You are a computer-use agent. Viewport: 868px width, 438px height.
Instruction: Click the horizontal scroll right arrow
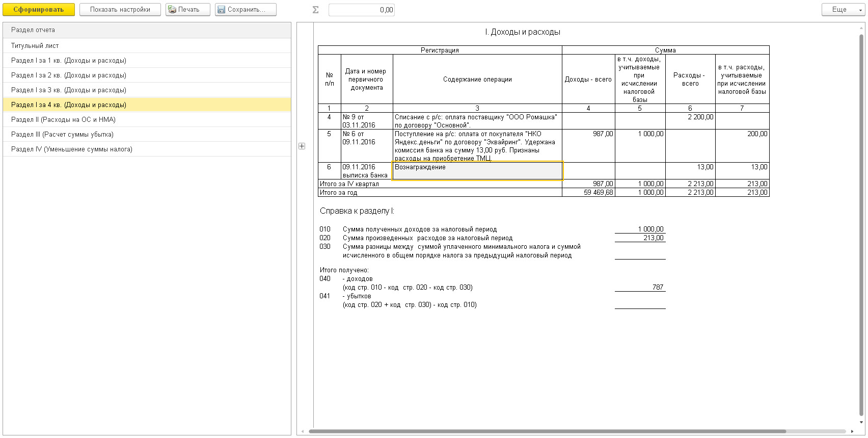[x=852, y=431]
